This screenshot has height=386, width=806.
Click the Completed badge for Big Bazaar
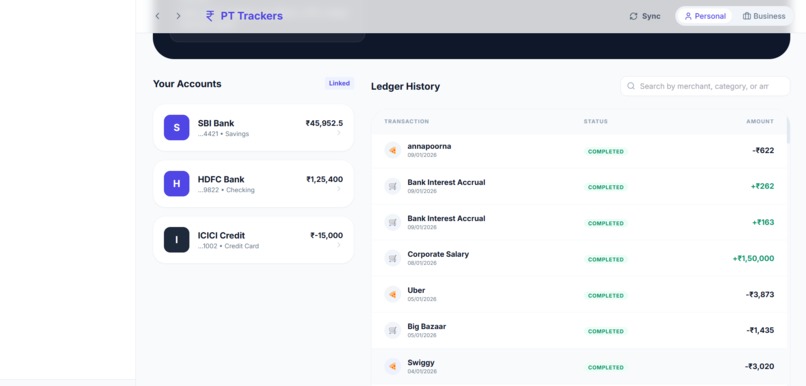(x=606, y=332)
